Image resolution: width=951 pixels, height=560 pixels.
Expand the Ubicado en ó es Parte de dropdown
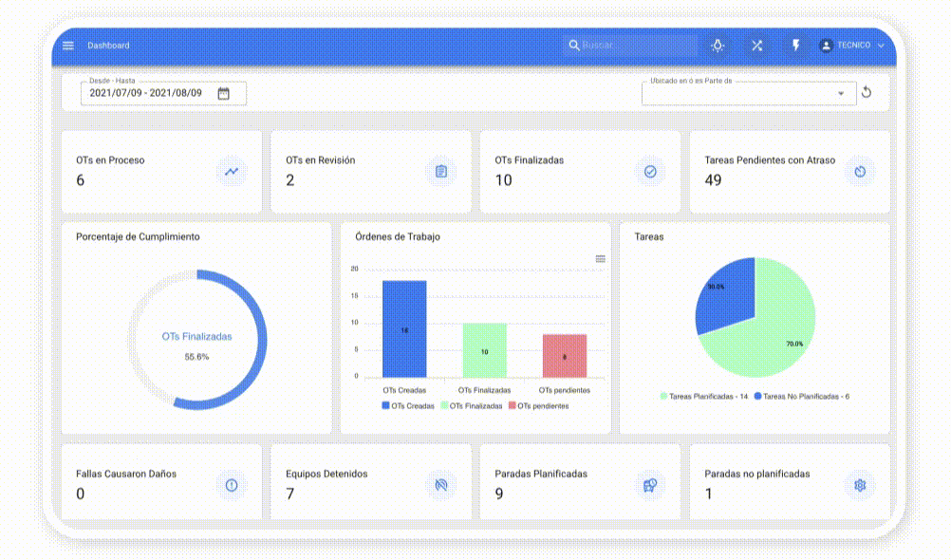coord(841,93)
